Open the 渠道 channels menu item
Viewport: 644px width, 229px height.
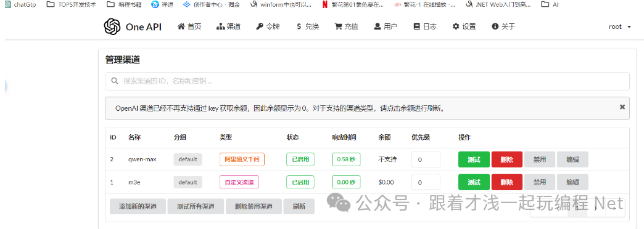(228, 26)
